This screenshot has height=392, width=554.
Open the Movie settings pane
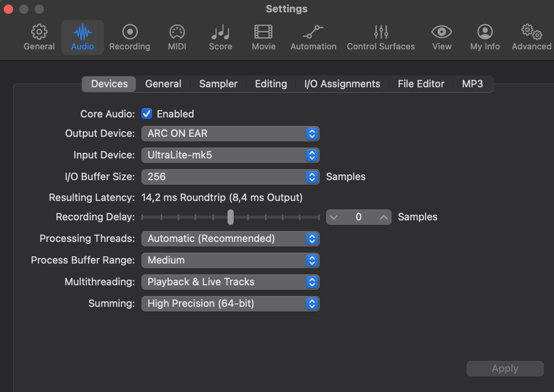pyautogui.click(x=263, y=37)
